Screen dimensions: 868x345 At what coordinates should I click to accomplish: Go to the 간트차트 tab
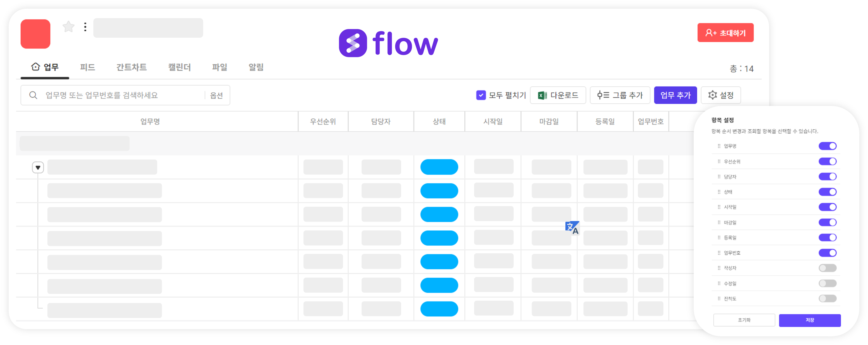click(131, 67)
